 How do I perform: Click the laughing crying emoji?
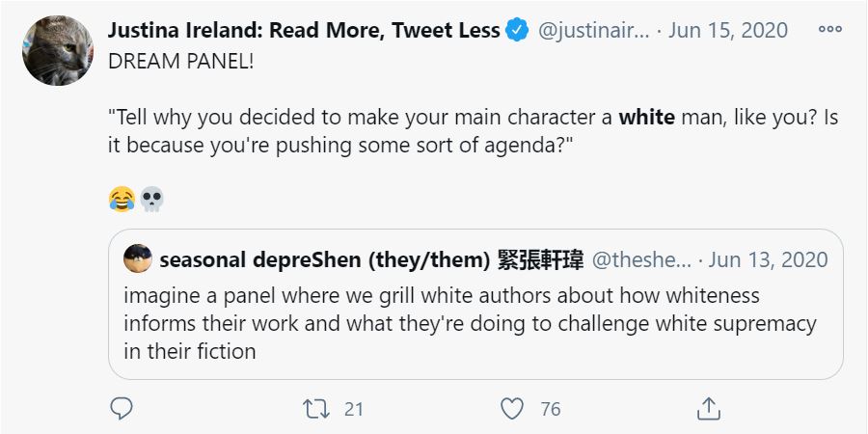click(x=122, y=200)
